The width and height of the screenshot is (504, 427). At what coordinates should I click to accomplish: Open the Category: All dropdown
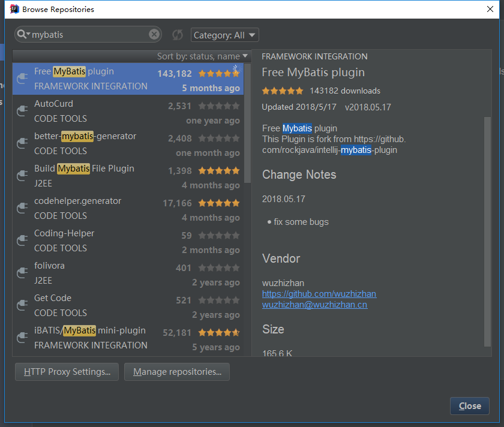click(x=224, y=35)
